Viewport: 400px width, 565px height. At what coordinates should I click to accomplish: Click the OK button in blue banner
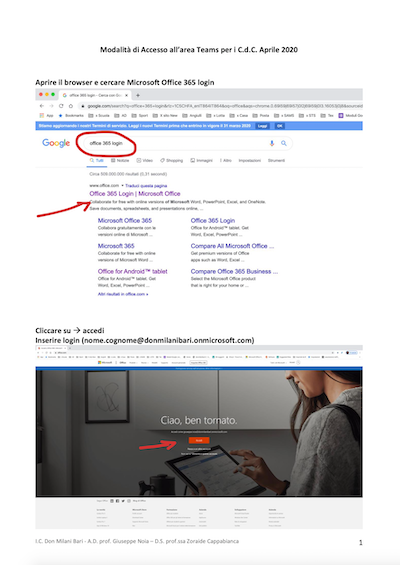point(280,126)
